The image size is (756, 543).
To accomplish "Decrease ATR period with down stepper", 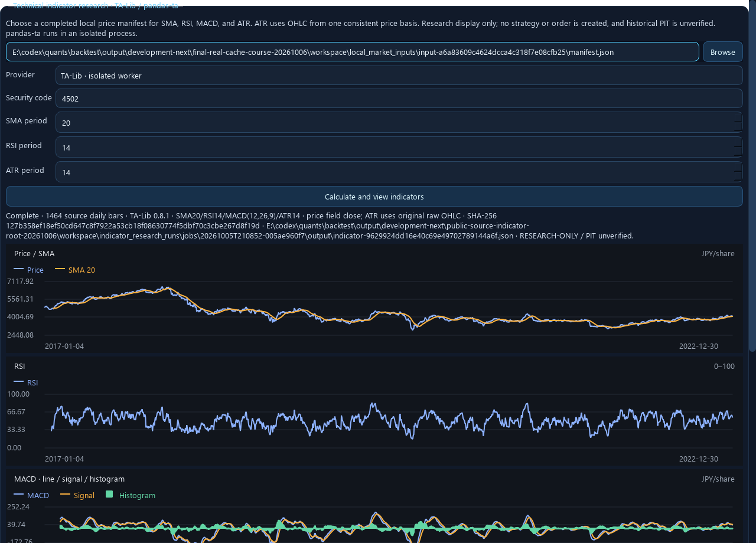I will point(738,177).
